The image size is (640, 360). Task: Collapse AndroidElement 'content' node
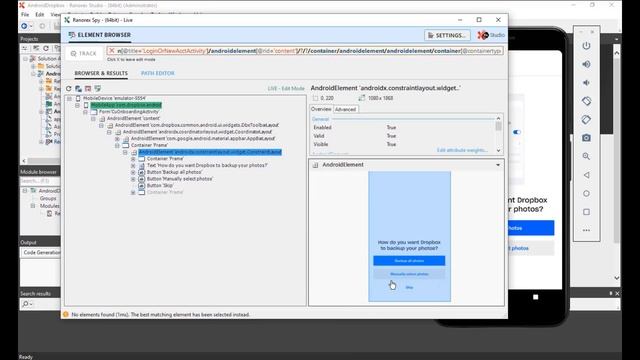(93, 118)
